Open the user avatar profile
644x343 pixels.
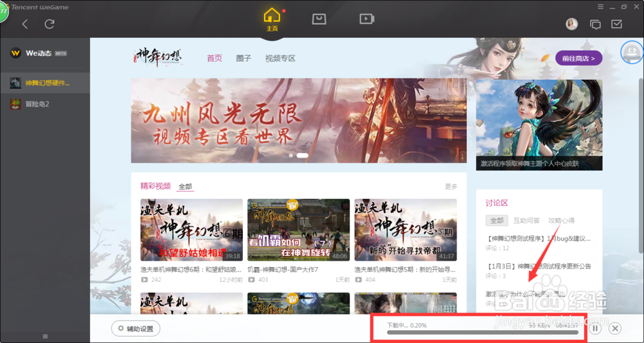click(x=571, y=24)
